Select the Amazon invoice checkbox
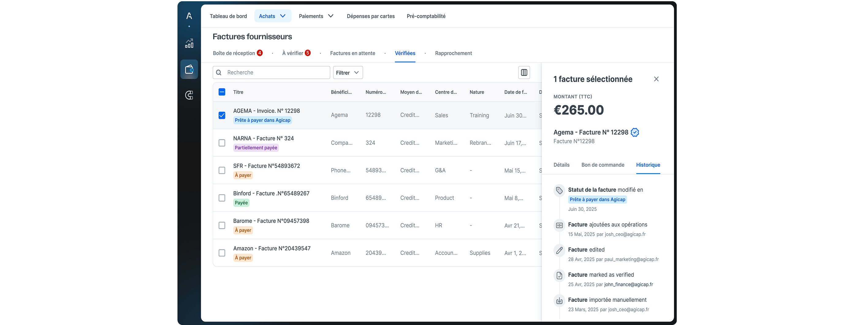The height and width of the screenshot is (325, 868). (x=222, y=253)
